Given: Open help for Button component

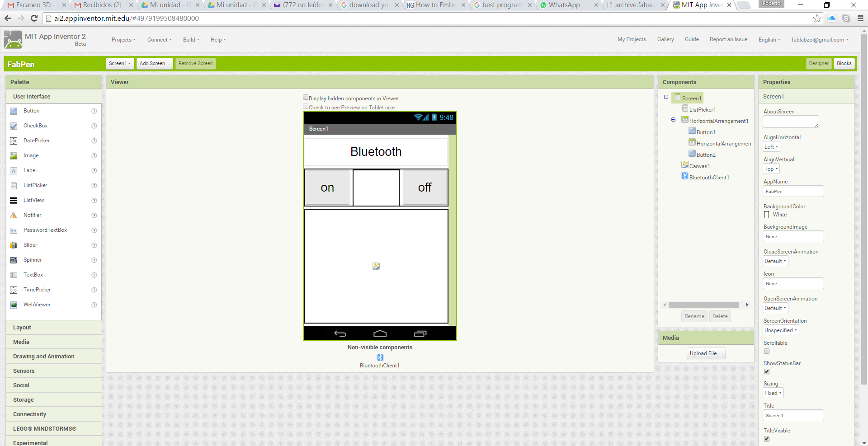Looking at the screenshot, I should click(x=94, y=111).
